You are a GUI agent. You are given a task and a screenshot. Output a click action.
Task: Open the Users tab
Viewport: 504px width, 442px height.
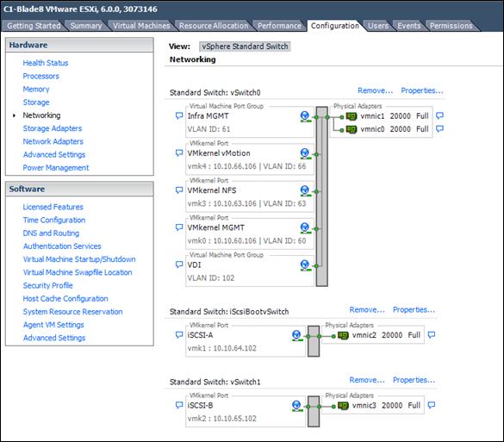pos(378,26)
